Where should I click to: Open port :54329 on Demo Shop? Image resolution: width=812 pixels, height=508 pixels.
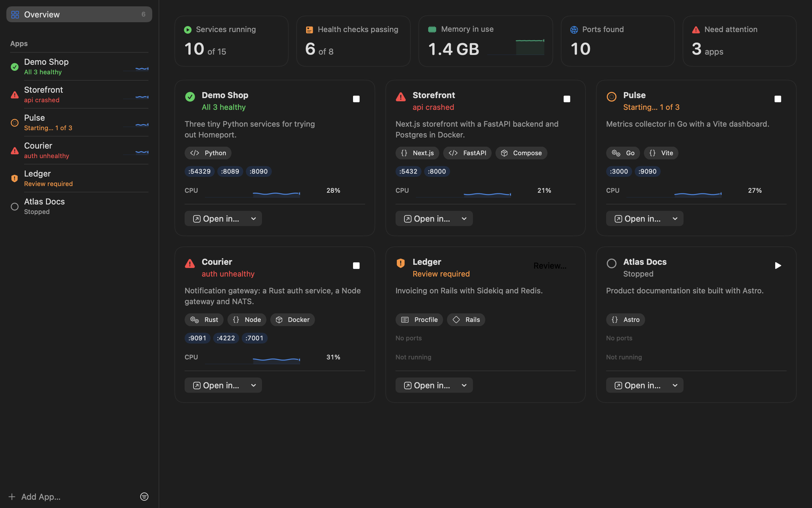[x=199, y=171]
